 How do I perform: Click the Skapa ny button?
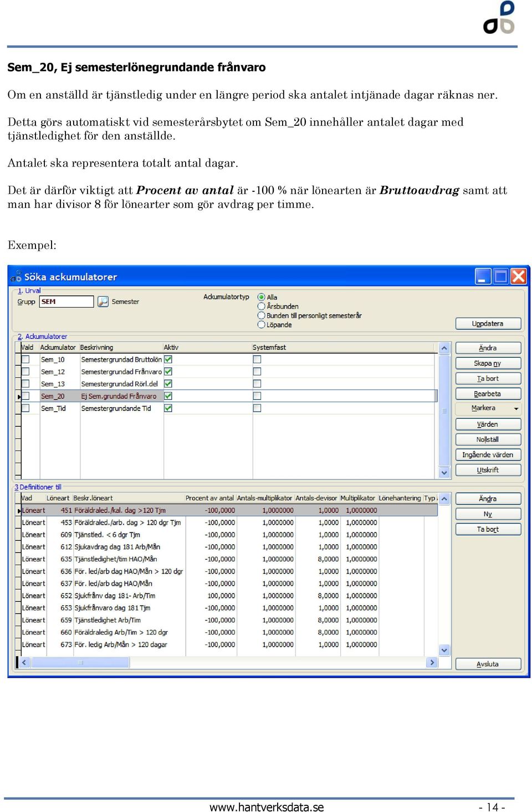click(488, 363)
